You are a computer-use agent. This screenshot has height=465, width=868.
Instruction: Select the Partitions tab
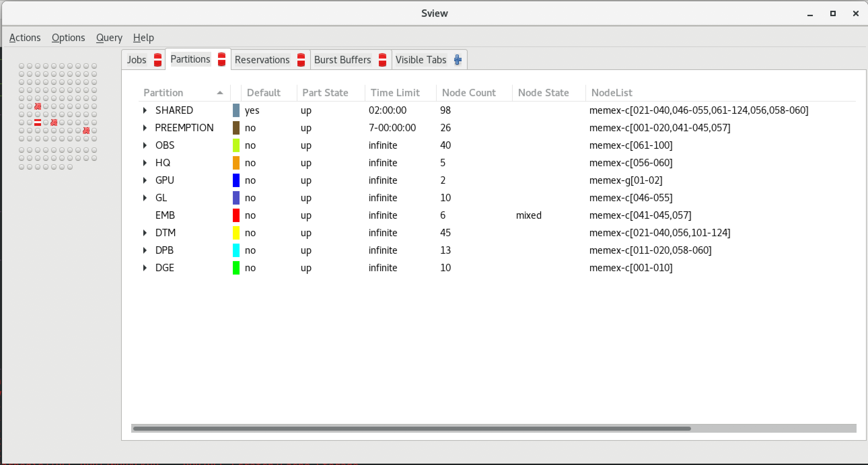coord(190,59)
